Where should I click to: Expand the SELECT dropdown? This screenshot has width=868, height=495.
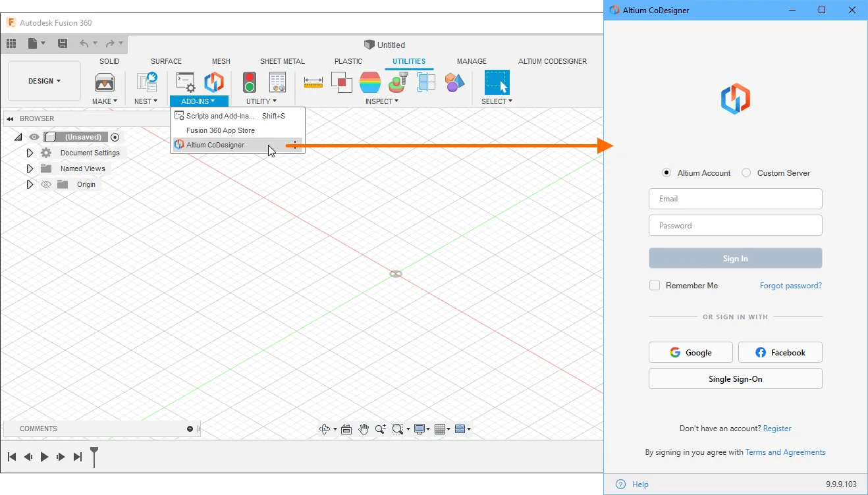tap(497, 101)
